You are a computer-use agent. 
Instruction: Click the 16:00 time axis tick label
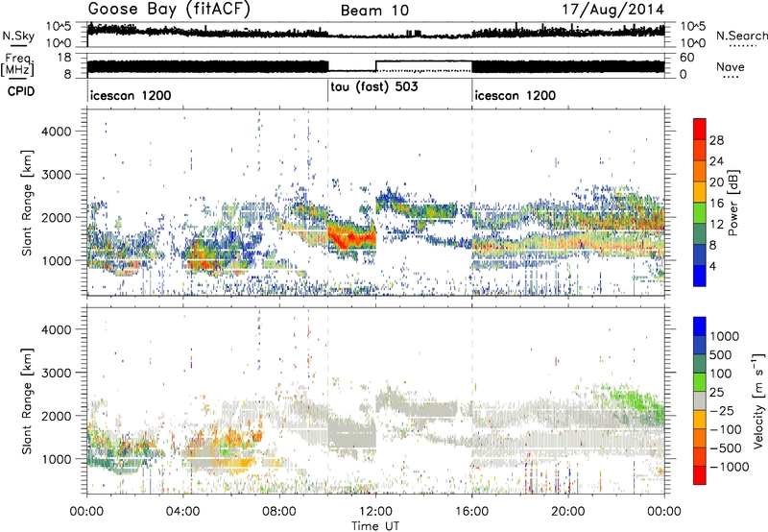471,512
